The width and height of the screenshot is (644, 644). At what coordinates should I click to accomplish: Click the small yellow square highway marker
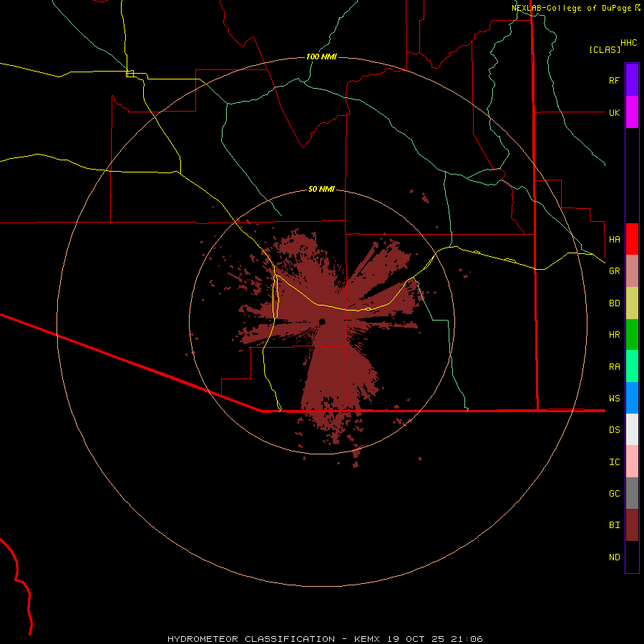[130, 74]
